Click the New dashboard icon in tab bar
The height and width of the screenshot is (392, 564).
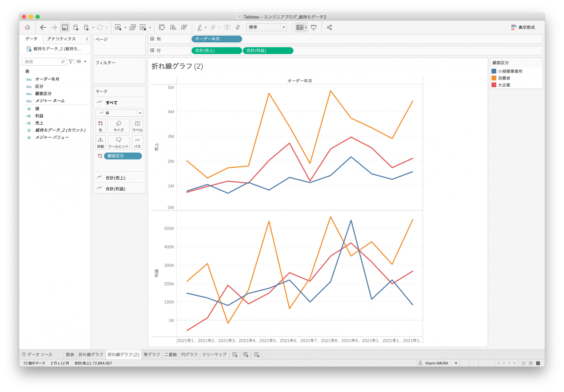click(246, 355)
